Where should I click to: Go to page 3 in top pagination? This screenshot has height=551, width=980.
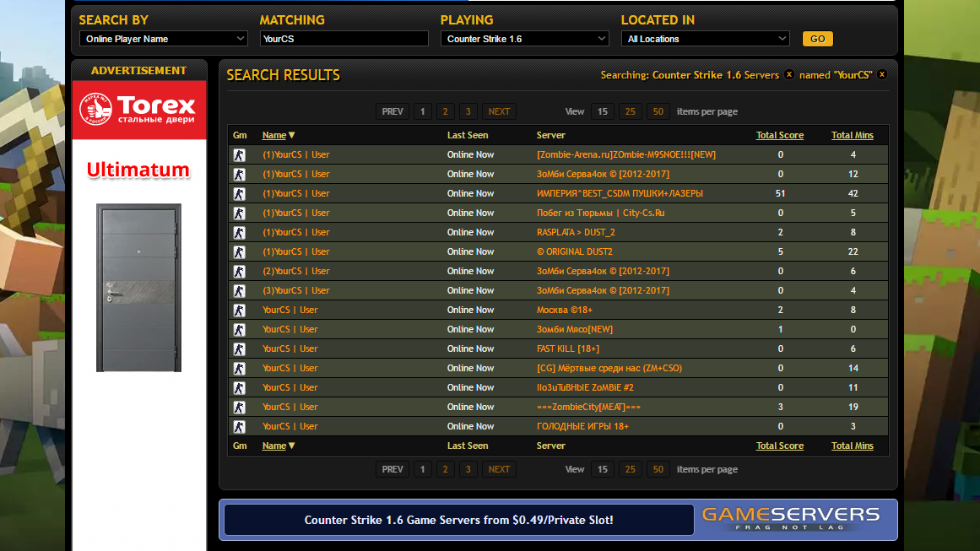pyautogui.click(x=468, y=111)
